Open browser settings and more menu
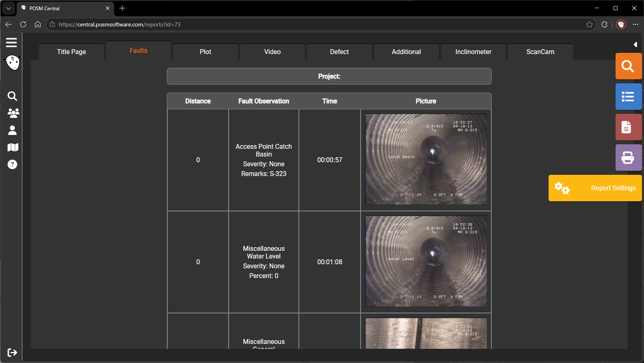 tap(635, 24)
